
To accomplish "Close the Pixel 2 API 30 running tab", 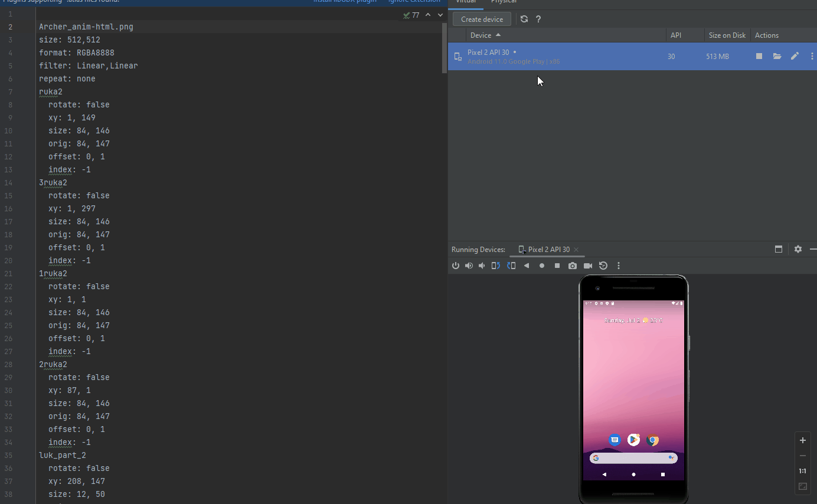I will [x=576, y=250].
